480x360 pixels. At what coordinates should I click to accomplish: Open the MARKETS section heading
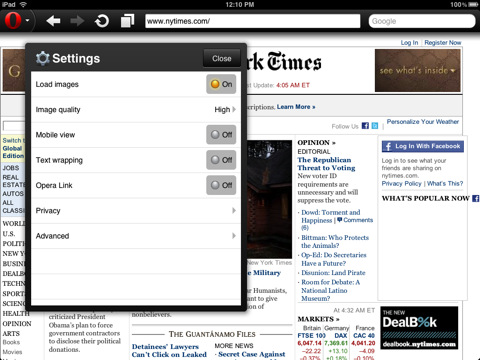pos(318,319)
